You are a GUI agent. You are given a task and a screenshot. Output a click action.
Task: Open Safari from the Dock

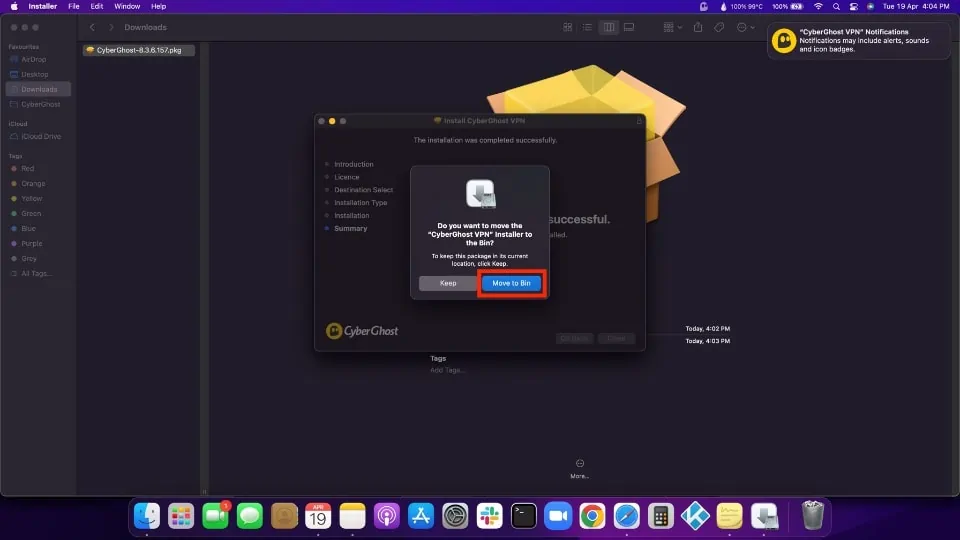click(627, 516)
